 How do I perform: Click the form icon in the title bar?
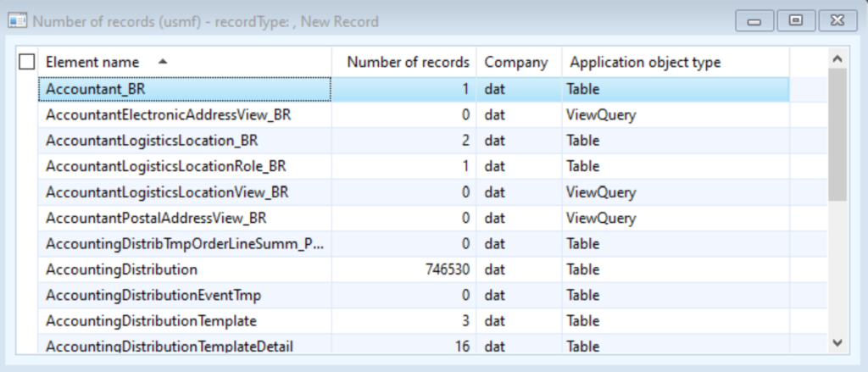click(17, 21)
